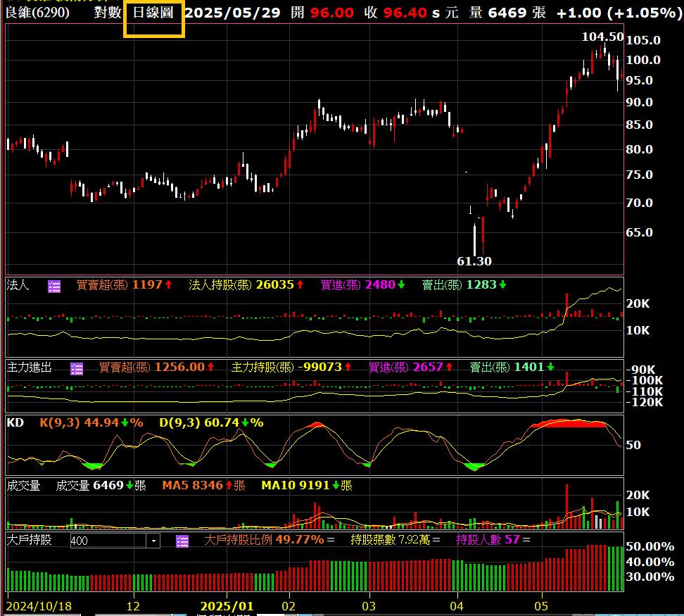Open the 法人 panel settings list icon

tap(54, 287)
